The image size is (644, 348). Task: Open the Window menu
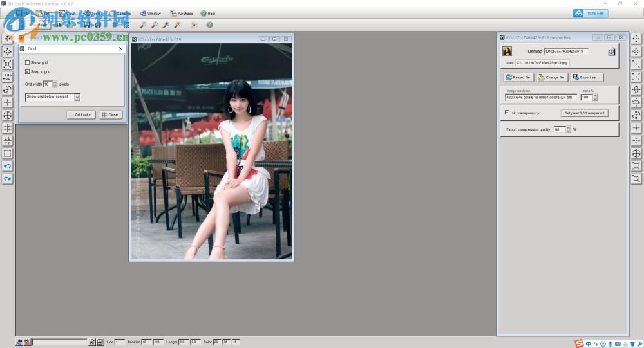coord(150,14)
